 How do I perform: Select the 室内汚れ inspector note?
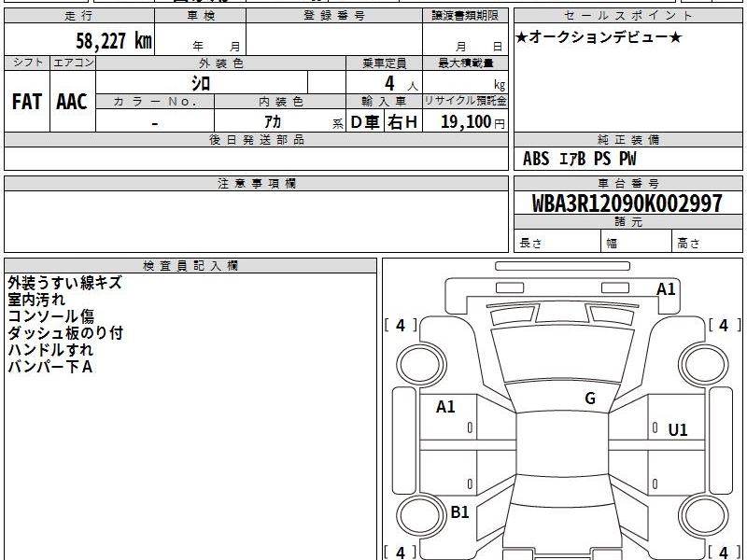36,300
